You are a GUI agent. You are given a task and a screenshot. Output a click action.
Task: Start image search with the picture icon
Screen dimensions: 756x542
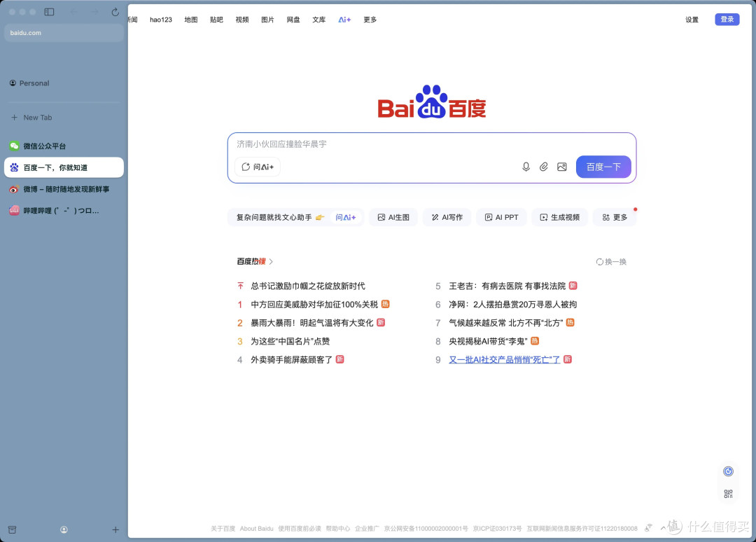tap(562, 167)
